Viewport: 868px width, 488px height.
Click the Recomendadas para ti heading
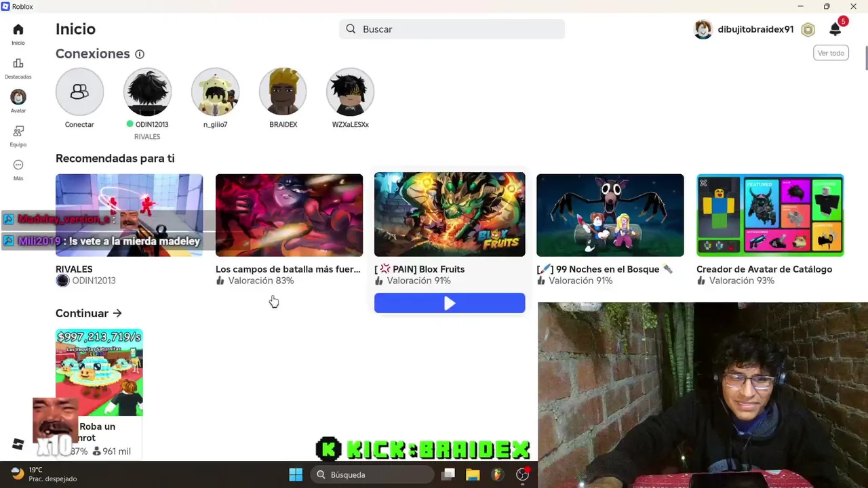tap(115, 158)
